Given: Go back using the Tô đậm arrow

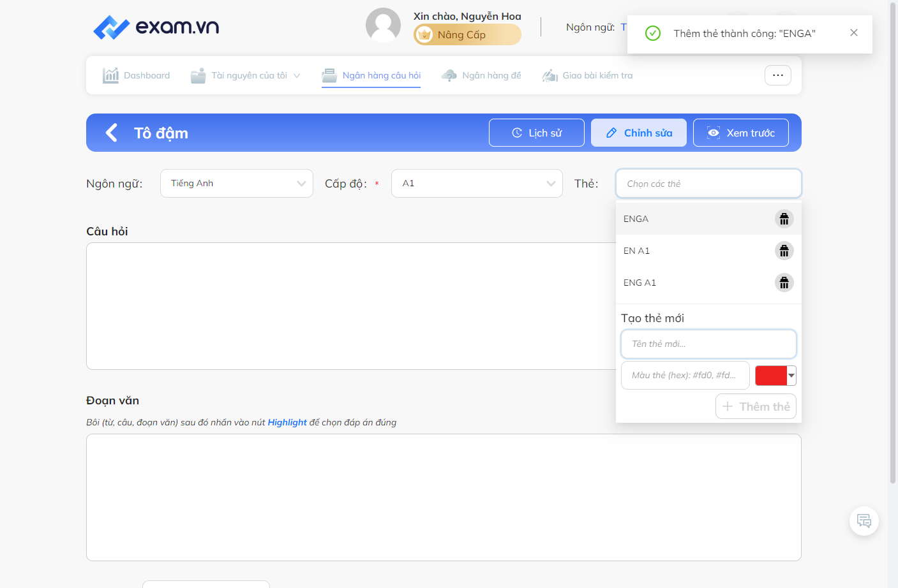Looking at the screenshot, I should tap(111, 133).
